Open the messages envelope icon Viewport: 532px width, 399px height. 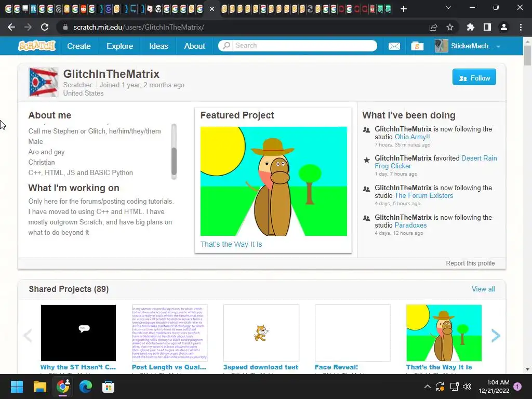[x=394, y=46]
